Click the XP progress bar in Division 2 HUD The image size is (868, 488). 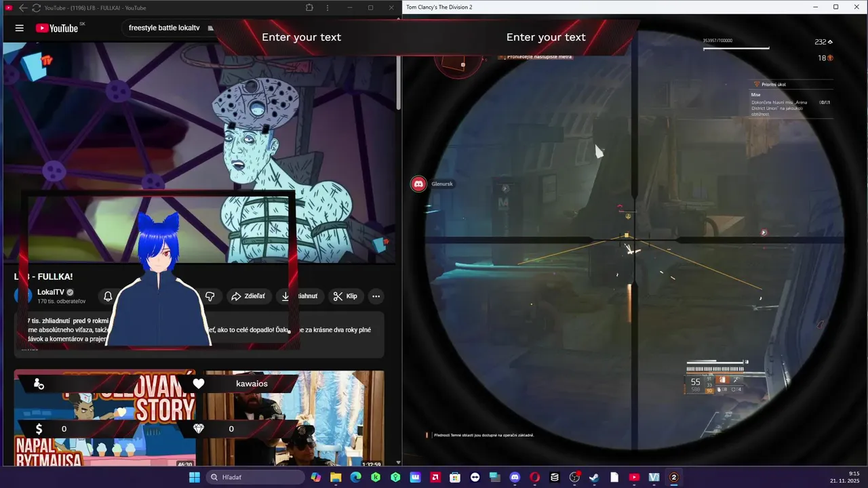click(736, 48)
